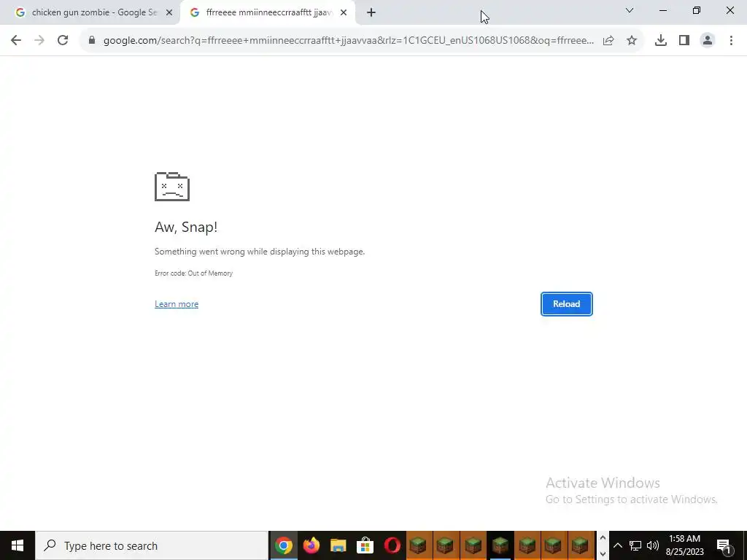
Task: Open Microsoft Store from the taskbar
Action: (365, 545)
